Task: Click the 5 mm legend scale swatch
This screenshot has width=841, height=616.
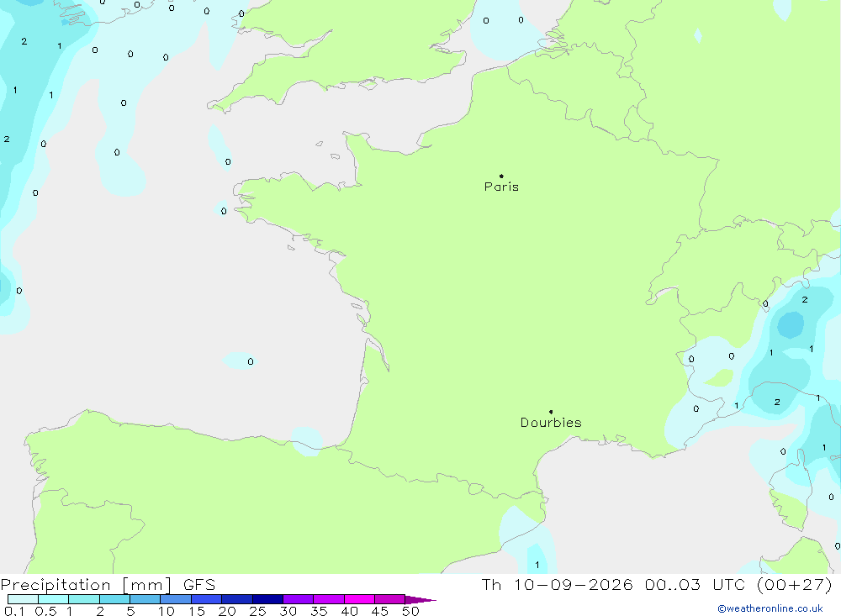Action: (x=145, y=599)
